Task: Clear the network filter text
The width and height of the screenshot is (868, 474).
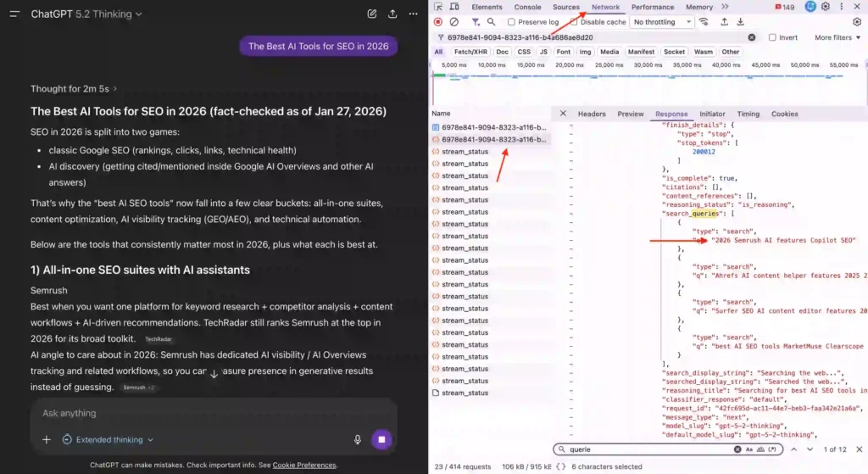Action: coord(752,37)
